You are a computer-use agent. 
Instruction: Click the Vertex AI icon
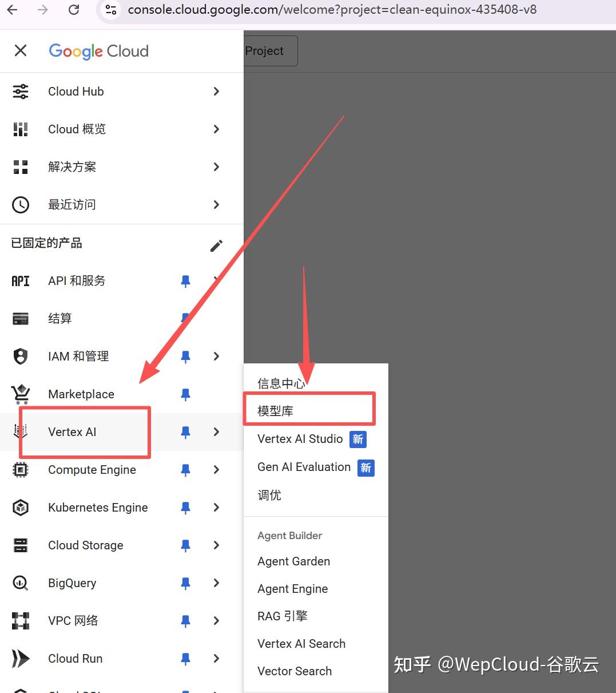click(21, 432)
